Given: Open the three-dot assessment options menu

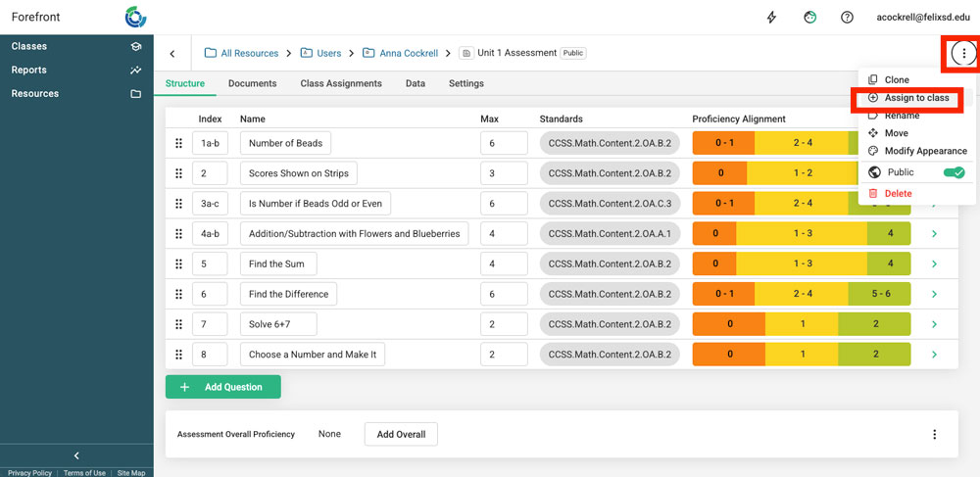Looking at the screenshot, I should coord(964,54).
